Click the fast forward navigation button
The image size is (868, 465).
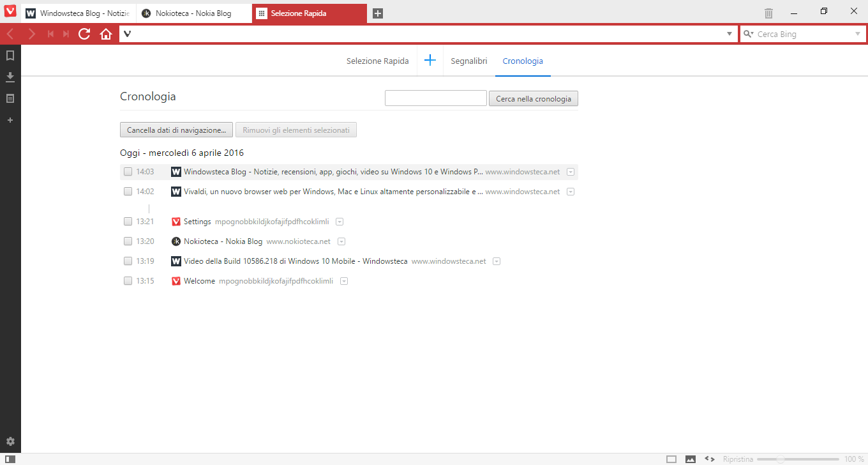(x=66, y=34)
